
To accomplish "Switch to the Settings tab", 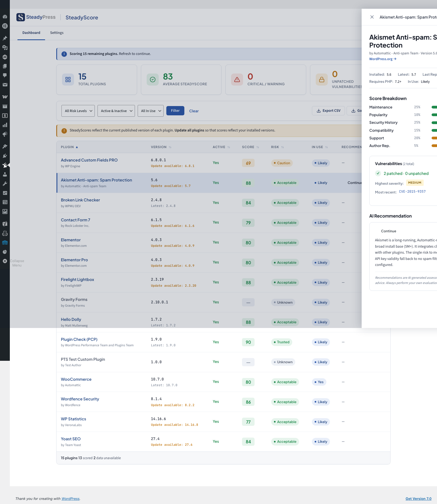I will (x=57, y=33).
